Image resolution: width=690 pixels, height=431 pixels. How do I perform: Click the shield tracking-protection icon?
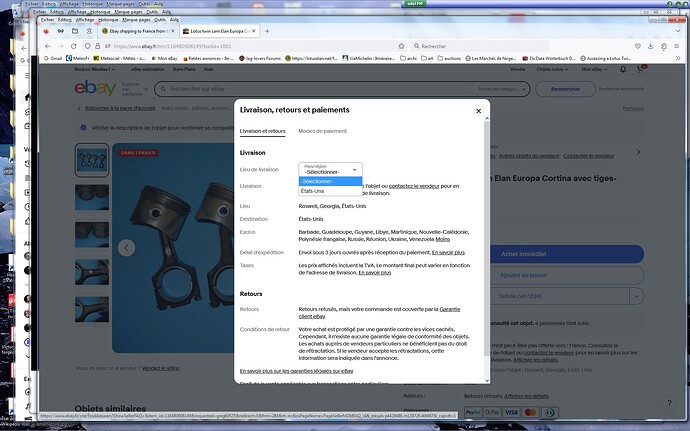point(88,46)
